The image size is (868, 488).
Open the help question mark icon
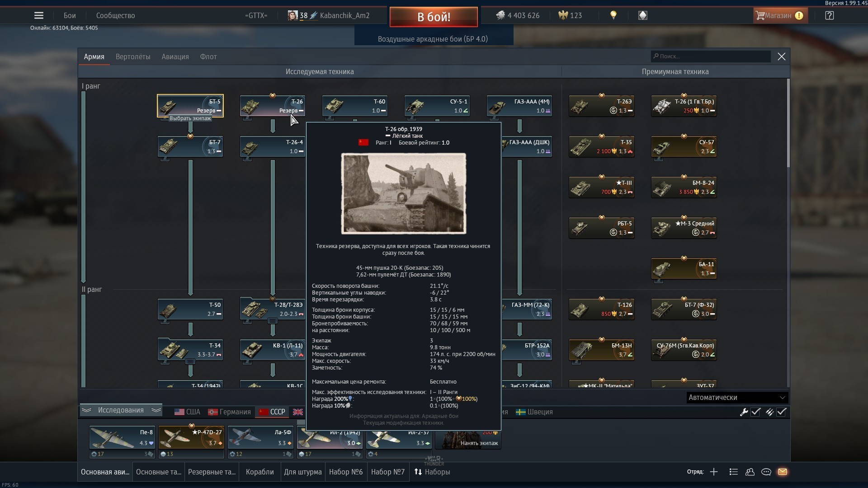(829, 15)
